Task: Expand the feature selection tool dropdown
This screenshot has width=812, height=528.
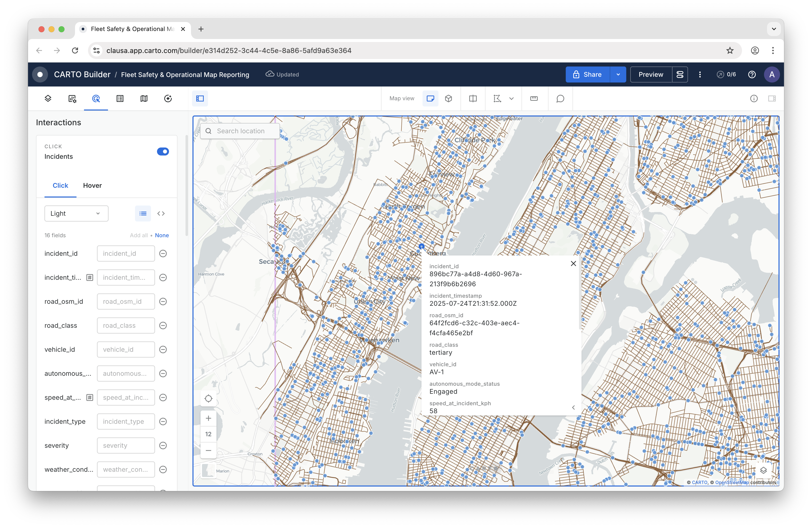Action: (x=511, y=98)
